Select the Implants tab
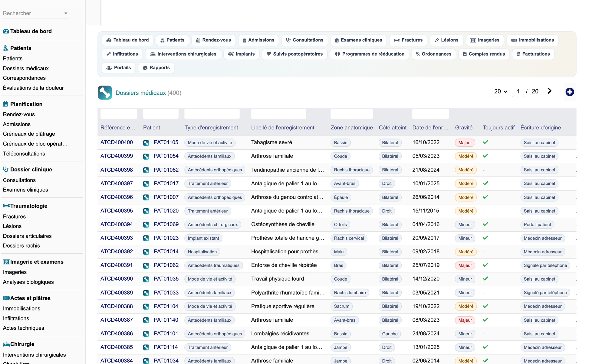Image resolution: width=589 pixels, height=364 pixels. tap(241, 54)
